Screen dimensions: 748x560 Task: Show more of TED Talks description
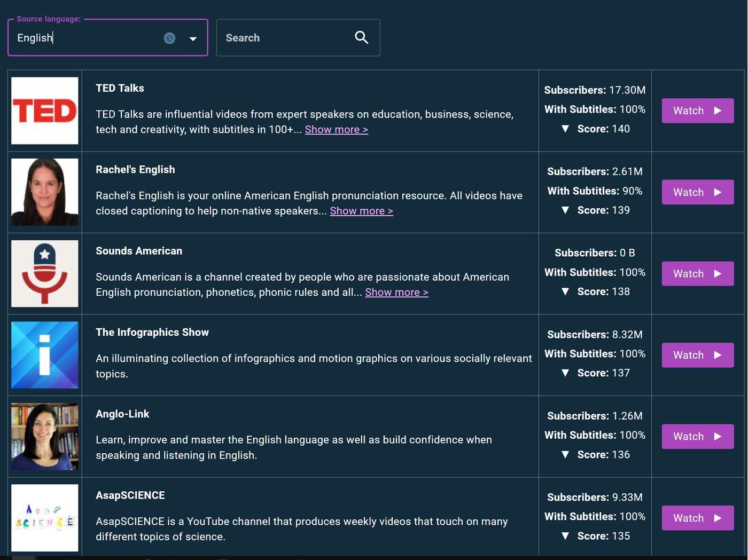[x=336, y=130]
